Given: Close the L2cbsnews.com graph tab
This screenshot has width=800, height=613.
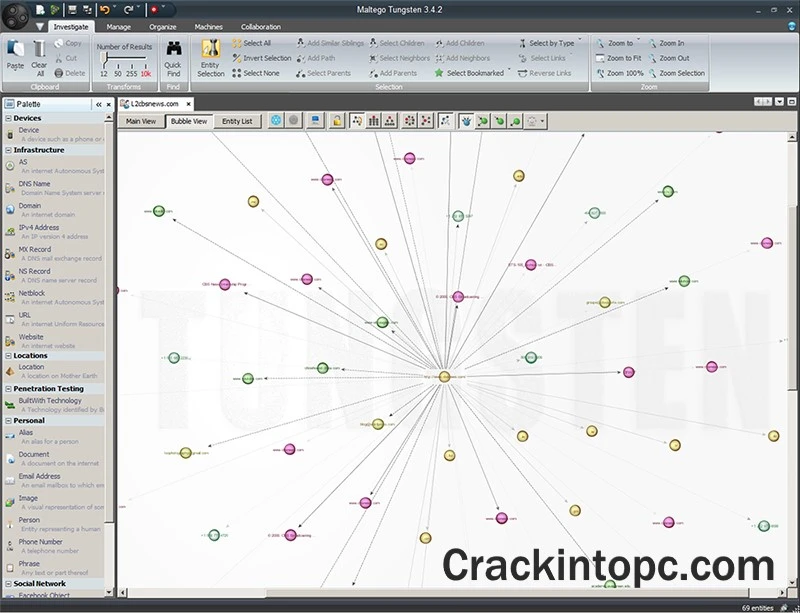Looking at the screenshot, I should pyautogui.click(x=188, y=104).
